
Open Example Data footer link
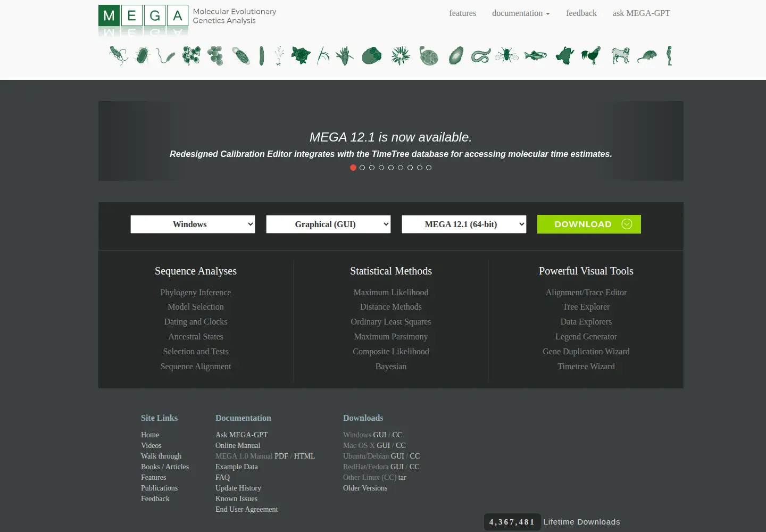pos(236,467)
